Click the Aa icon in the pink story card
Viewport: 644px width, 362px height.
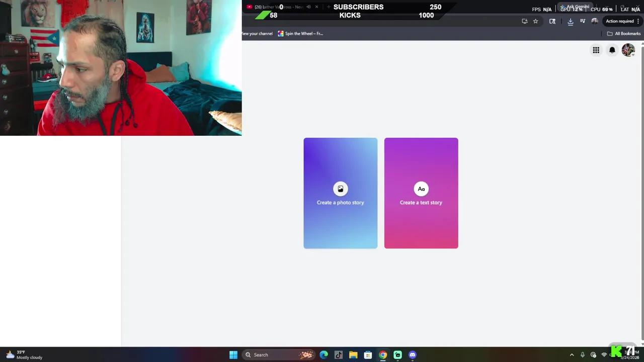(421, 189)
